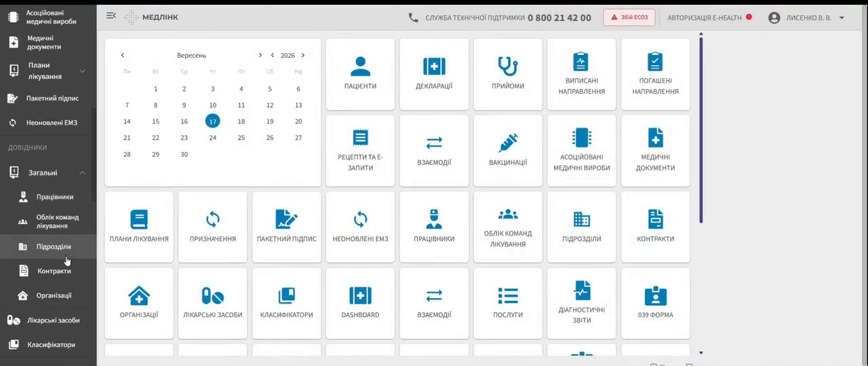Image resolution: width=868 pixels, height=366 pixels.
Task: Open the Діагностичні звіти tile
Action: (582, 303)
